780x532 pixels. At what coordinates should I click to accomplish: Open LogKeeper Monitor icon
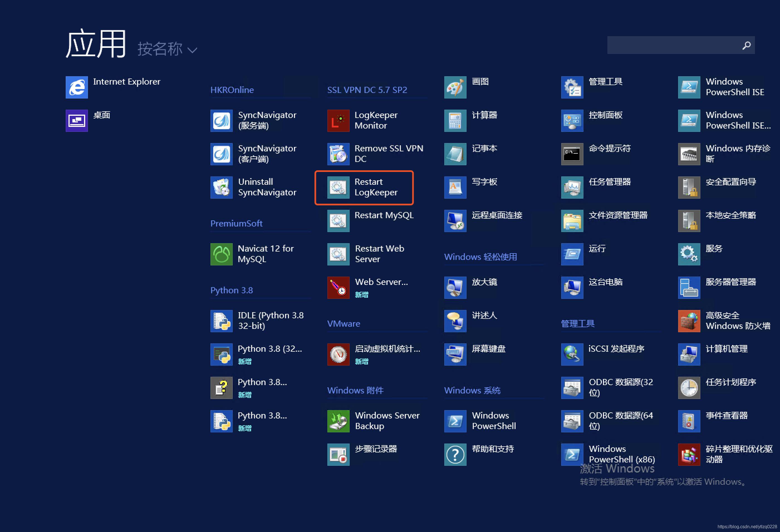338,120
